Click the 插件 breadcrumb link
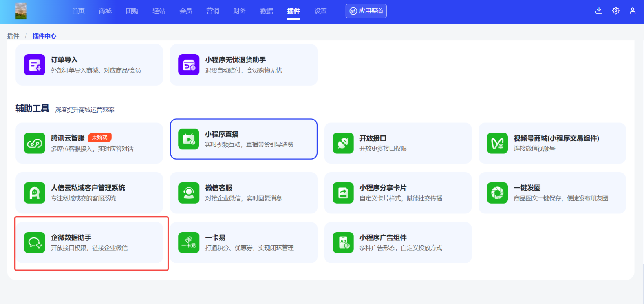644x304 pixels. pos(13,36)
